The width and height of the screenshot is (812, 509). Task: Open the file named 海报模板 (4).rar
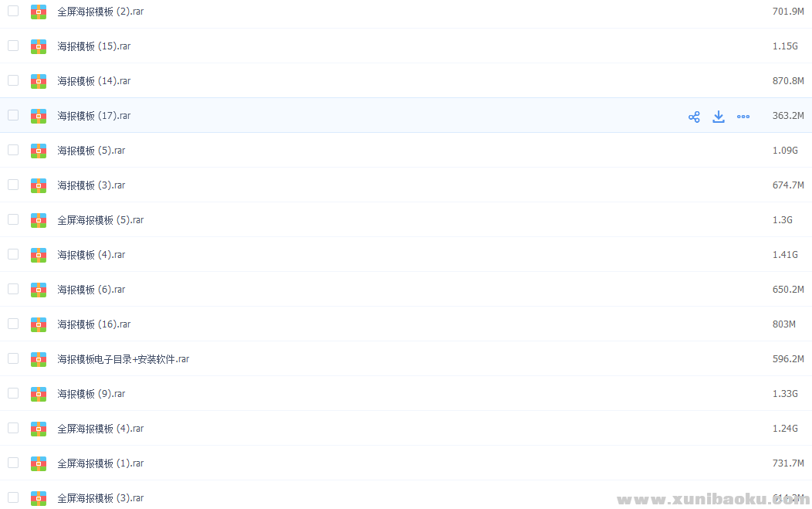(x=91, y=255)
